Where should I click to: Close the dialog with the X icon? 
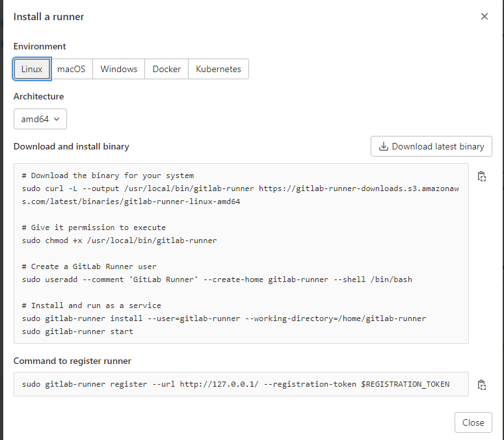484,16
